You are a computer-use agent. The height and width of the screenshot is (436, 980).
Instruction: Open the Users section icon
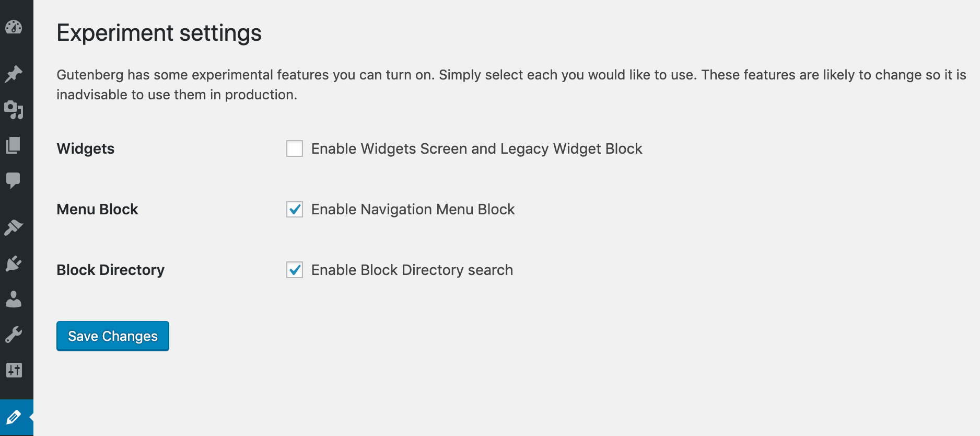pyautogui.click(x=14, y=299)
